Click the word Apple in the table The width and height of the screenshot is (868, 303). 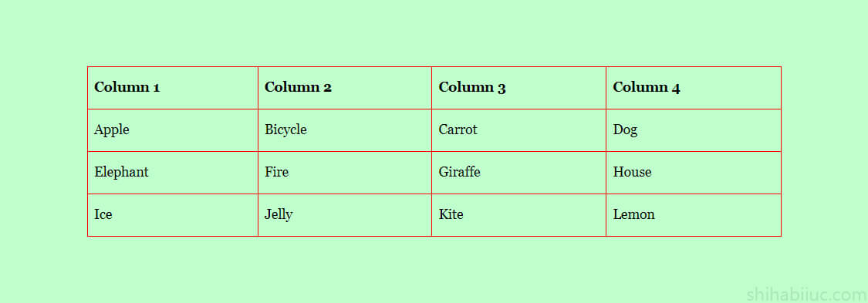112,130
